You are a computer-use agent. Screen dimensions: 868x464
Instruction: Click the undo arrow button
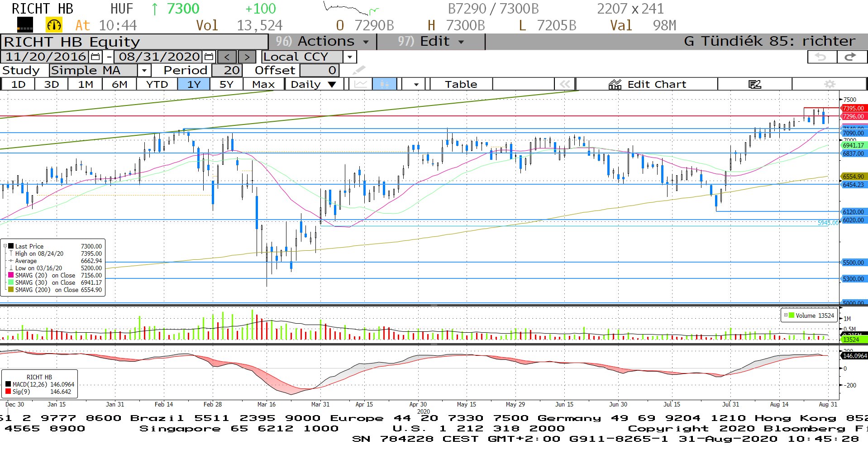821,57
